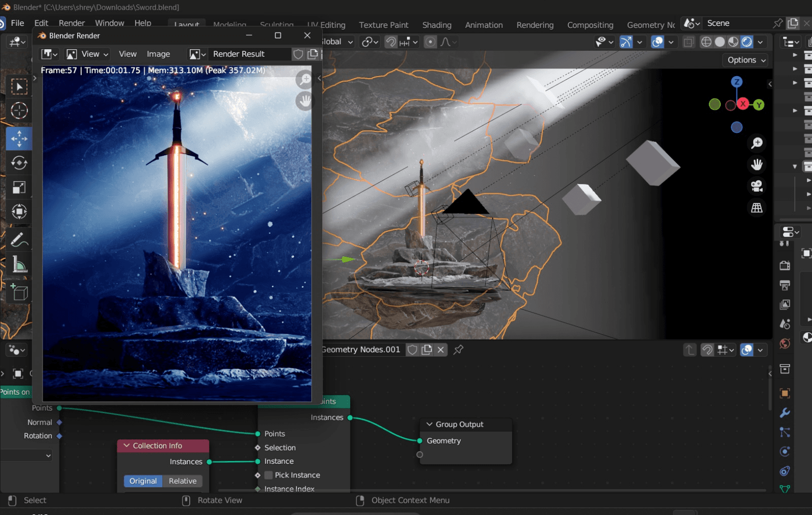The image size is (812, 515).
Task: Select the Rotate tool
Action: (19, 163)
